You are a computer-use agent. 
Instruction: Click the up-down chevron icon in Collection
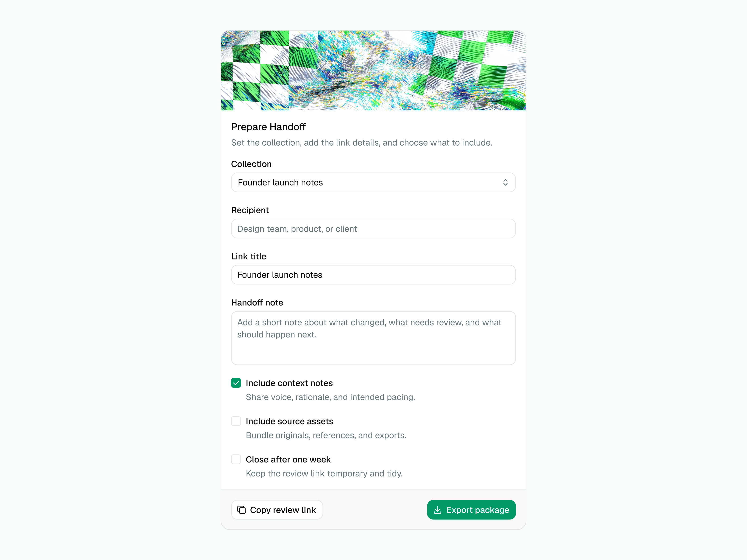[505, 183]
